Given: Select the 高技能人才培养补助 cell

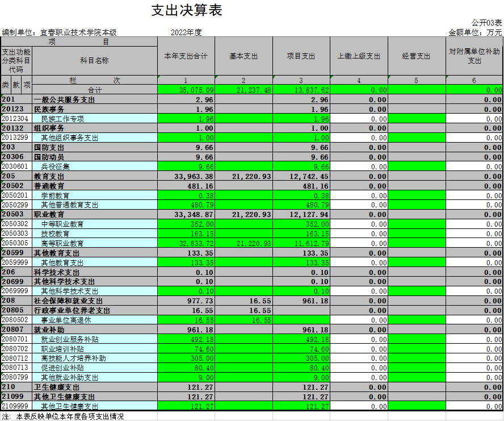Looking at the screenshot, I should [x=94, y=359].
